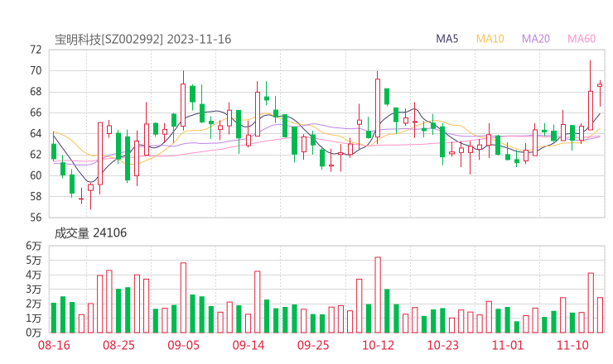Click the 6万 volume axis label
The image size is (613, 364).
[x=34, y=246]
